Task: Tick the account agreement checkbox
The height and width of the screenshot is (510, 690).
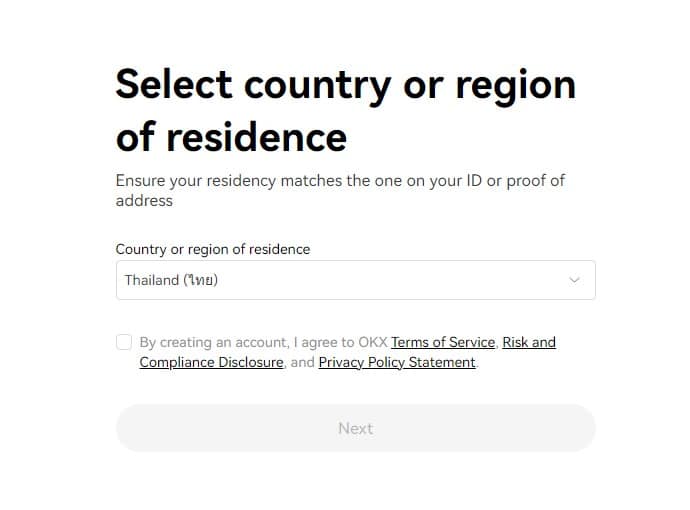Action: pyautogui.click(x=124, y=342)
